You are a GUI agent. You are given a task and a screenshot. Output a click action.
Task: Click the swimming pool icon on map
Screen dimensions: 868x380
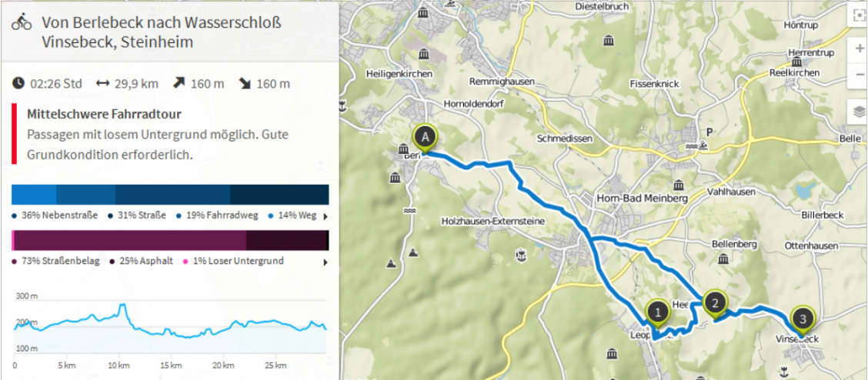click(703, 145)
